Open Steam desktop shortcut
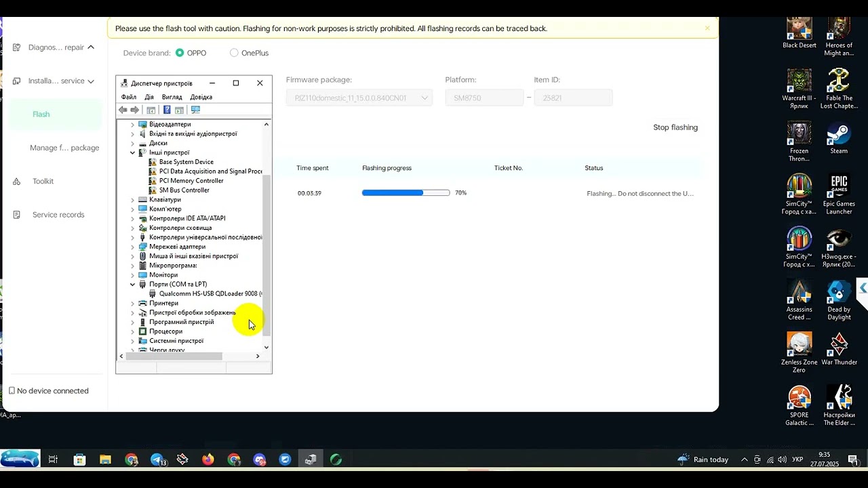The width and height of the screenshot is (868, 488). (x=839, y=139)
